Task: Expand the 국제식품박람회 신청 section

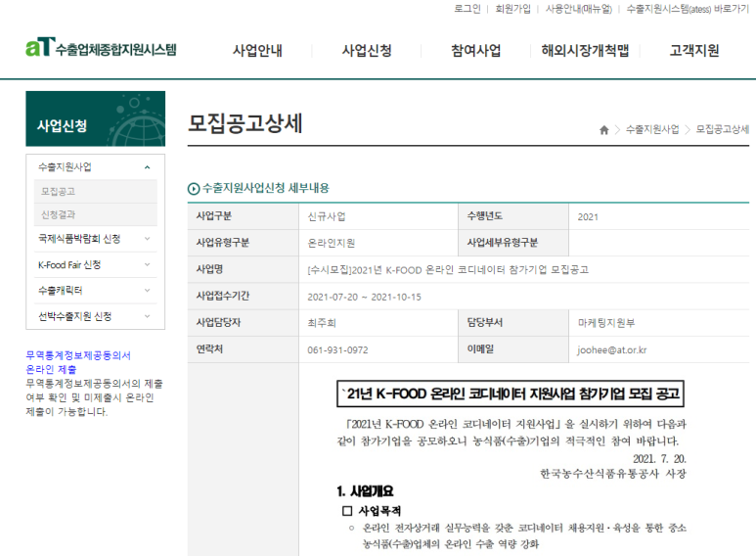Action: tap(147, 239)
